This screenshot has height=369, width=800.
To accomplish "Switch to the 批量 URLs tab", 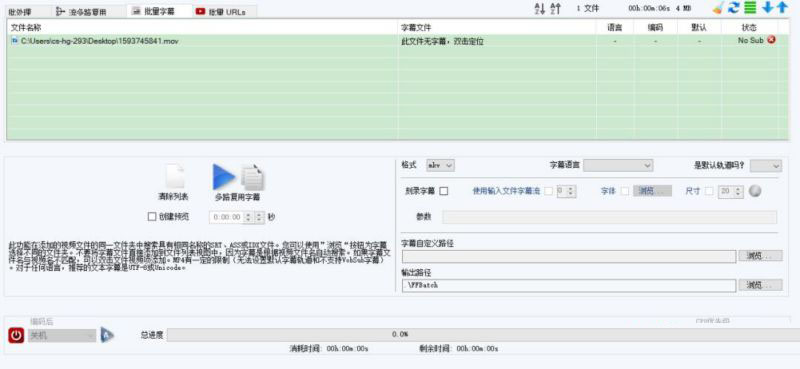I will click(x=224, y=11).
